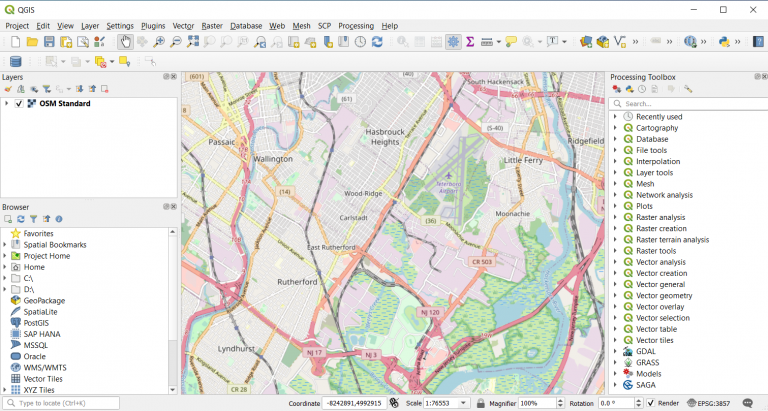Select the Zoom Out magnifier tool

[175, 42]
